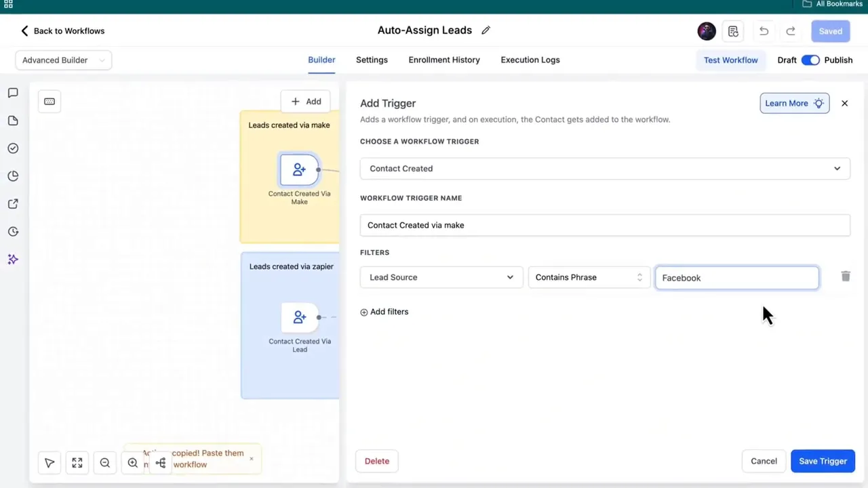Select the cursor tool on the canvas toolbar
Screen dimensions: 868x488
click(49, 462)
